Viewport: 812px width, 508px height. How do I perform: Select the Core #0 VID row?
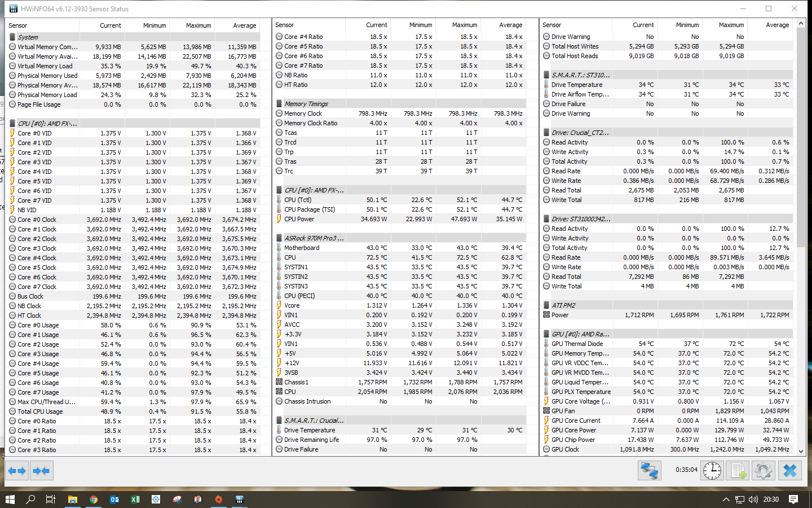(134, 133)
